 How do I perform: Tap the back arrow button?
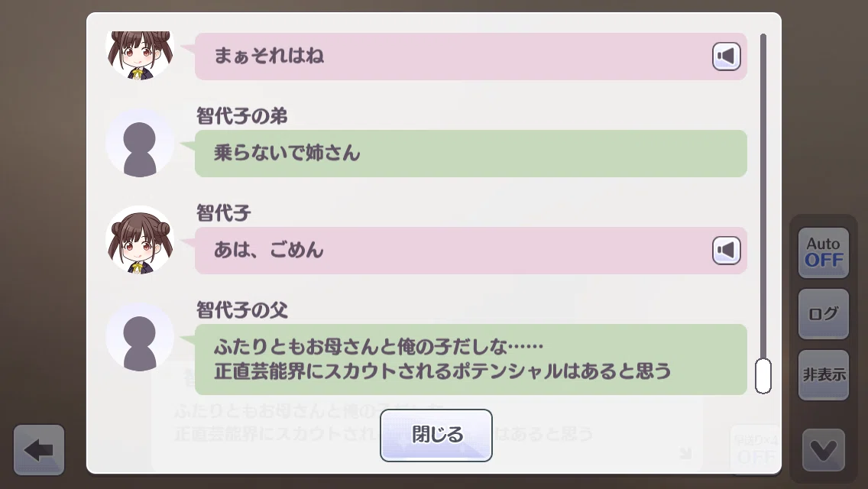(39, 450)
